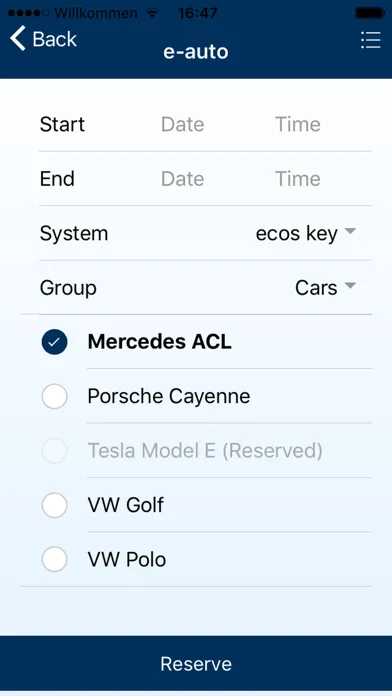Set the End Date field
Image resolution: width=392 pixels, height=696 pixels.
click(x=182, y=179)
